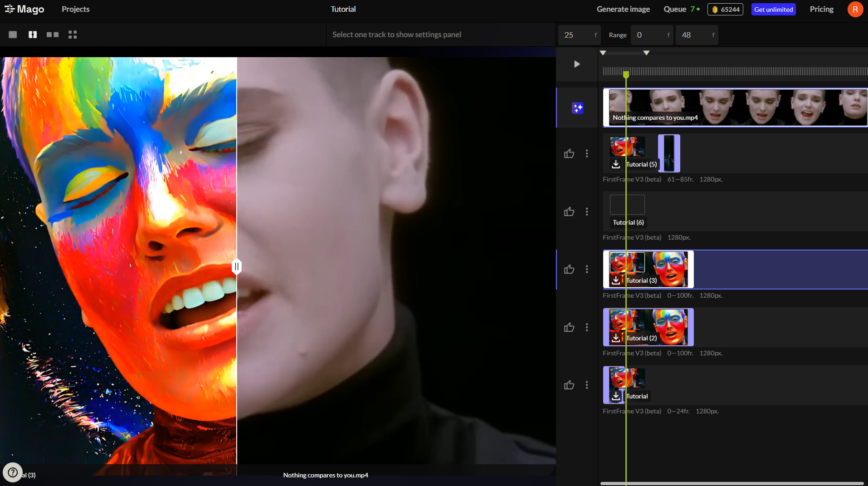Click the timeline horizontal scrollbar
This screenshot has height=486, width=868.
pyautogui.click(x=732, y=483)
